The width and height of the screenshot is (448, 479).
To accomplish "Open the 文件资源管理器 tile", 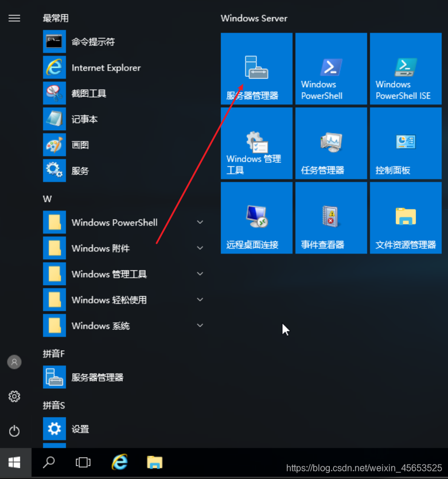I will (406, 218).
